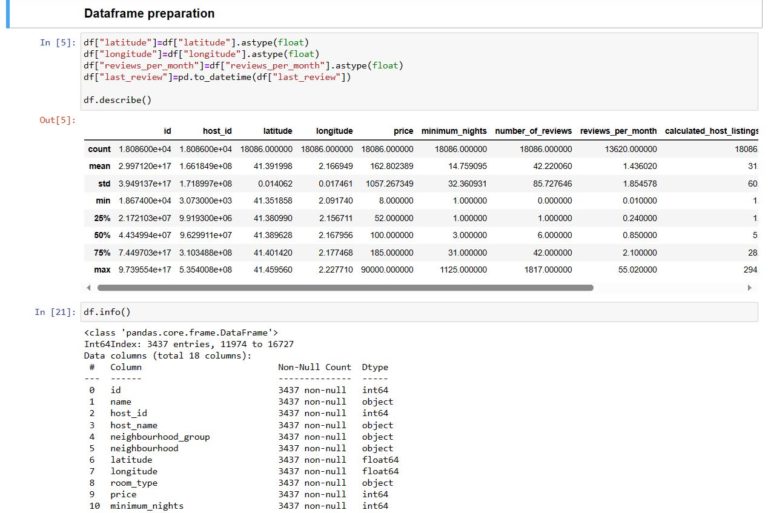Click the 'number_of_reviews' column header
Image resolution: width=768 pixels, height=513 pixels.
tap(532, 131)
